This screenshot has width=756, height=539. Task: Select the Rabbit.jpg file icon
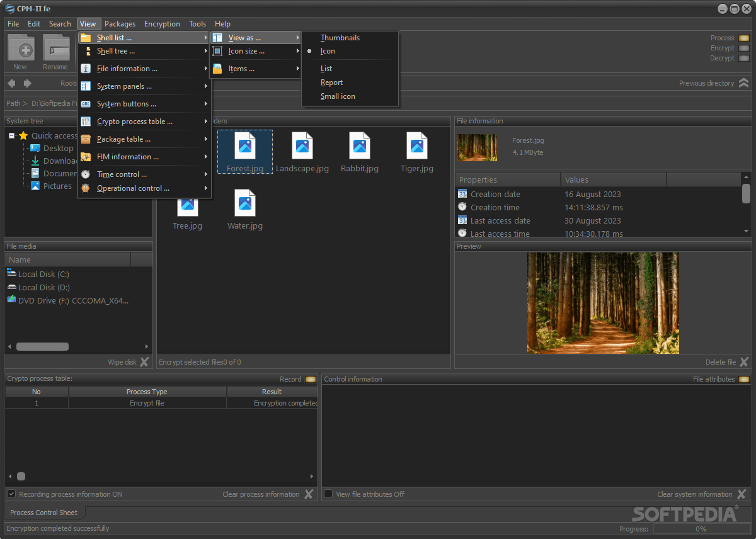click(360, 146)
